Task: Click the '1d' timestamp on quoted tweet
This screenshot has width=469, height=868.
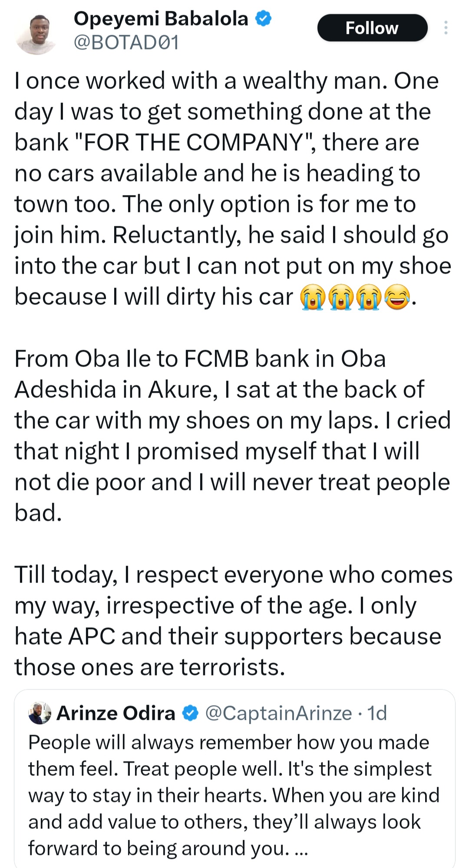Action: tap(377, 713)
